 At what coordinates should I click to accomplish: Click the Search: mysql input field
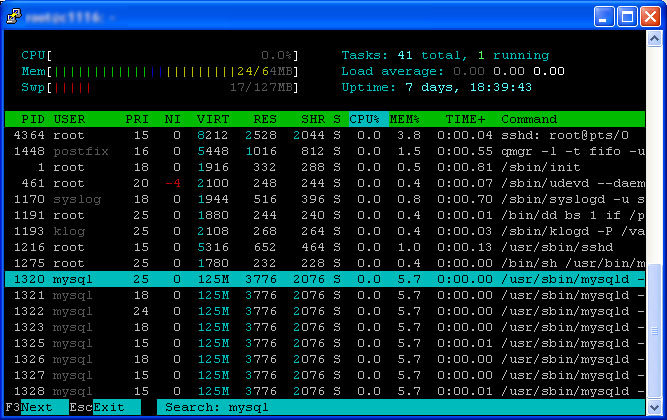[x=401, y=407]
